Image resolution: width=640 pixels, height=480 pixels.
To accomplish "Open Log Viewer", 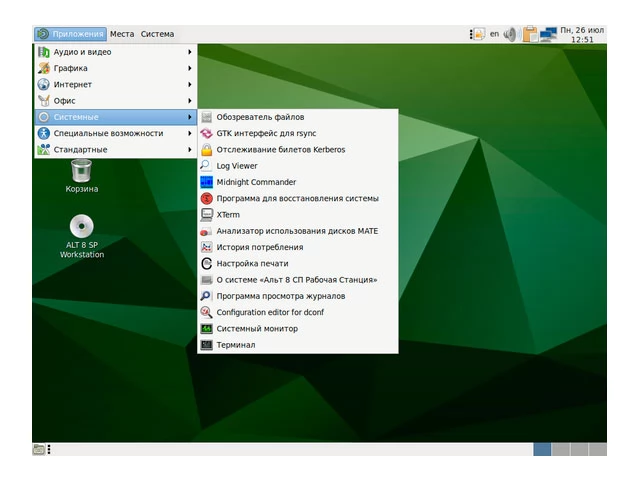I will coord(237,166).
